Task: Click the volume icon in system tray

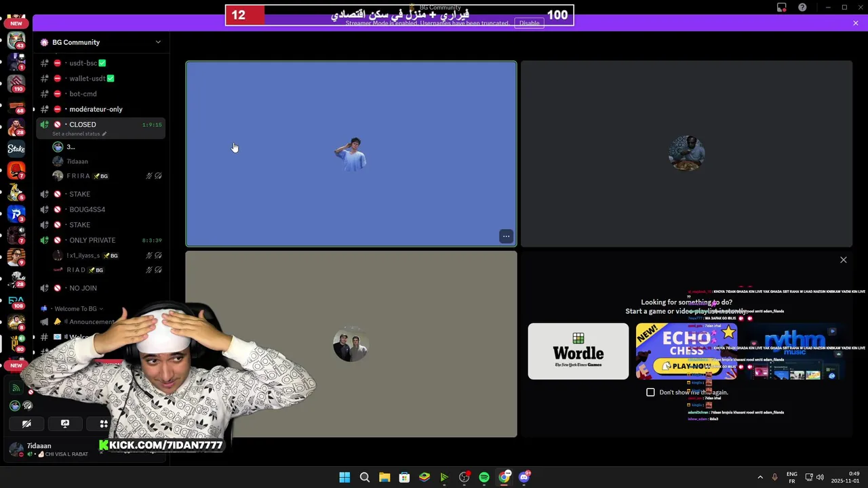Action: pos(820,477)
